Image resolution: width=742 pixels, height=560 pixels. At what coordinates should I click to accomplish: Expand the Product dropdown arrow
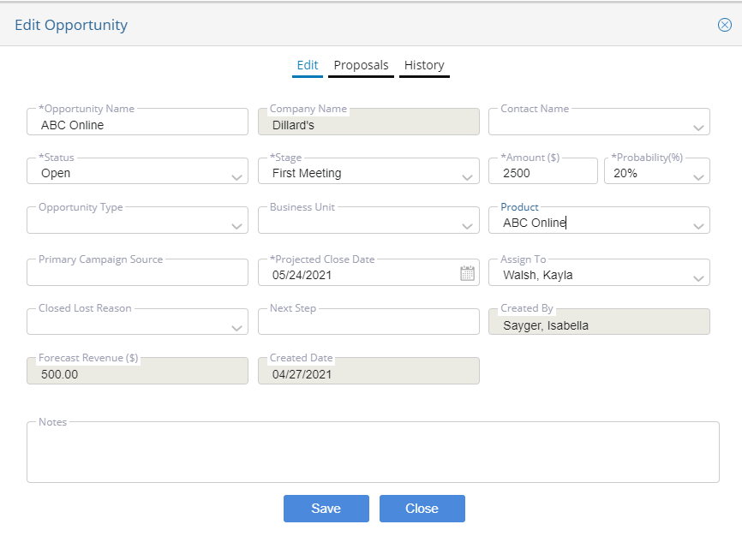(x=698, y=226)
